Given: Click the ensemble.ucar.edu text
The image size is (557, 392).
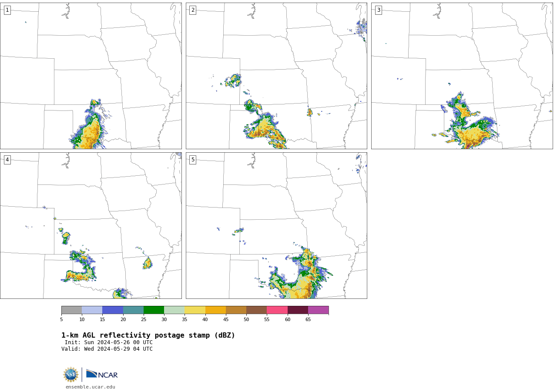Looking at the screenshot, I should click(x=91, y=387).
